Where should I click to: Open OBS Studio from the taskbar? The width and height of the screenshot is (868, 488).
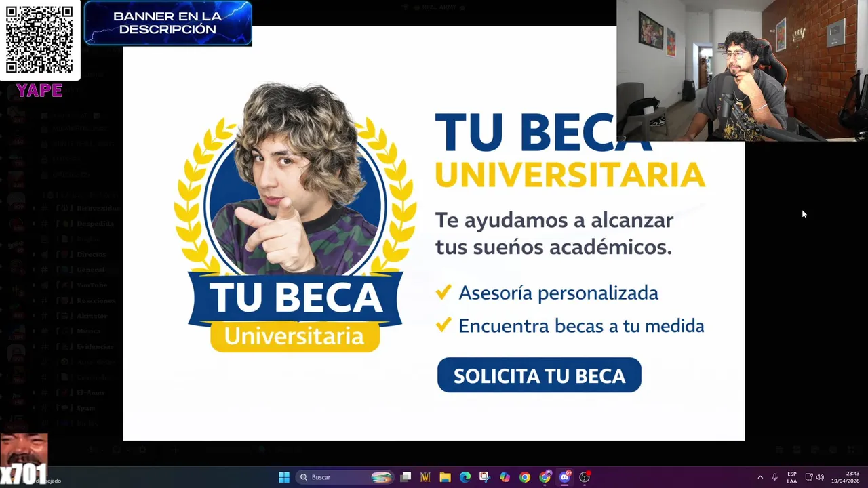[x=585, y=477]
